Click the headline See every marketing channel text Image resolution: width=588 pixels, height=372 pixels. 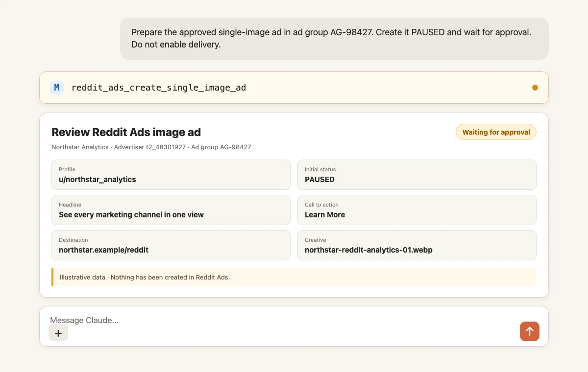(131, 214)
